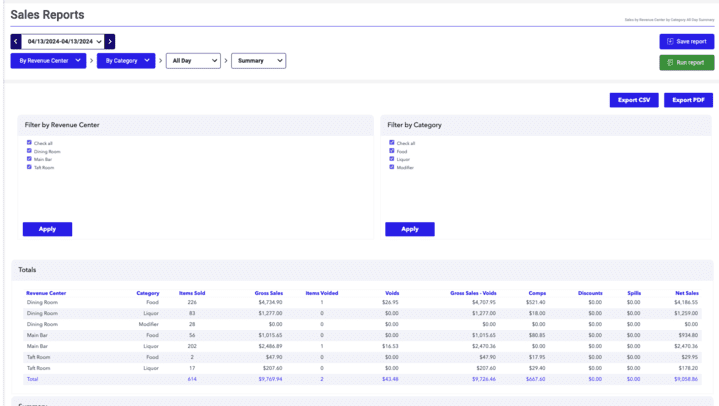Viewport: 719px width, 406px height.
Task: Toggle the Modifier category checkbox
Action: (x=392, y=167)
